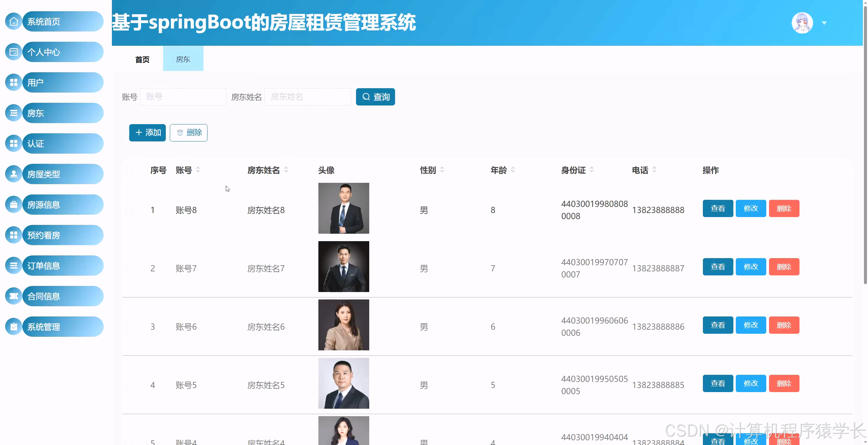Image resolution: width=868 pixels, height=445 pixels.
Task: Toggle the select-all checkbox in table header
Action: click(x=128, y=170)
